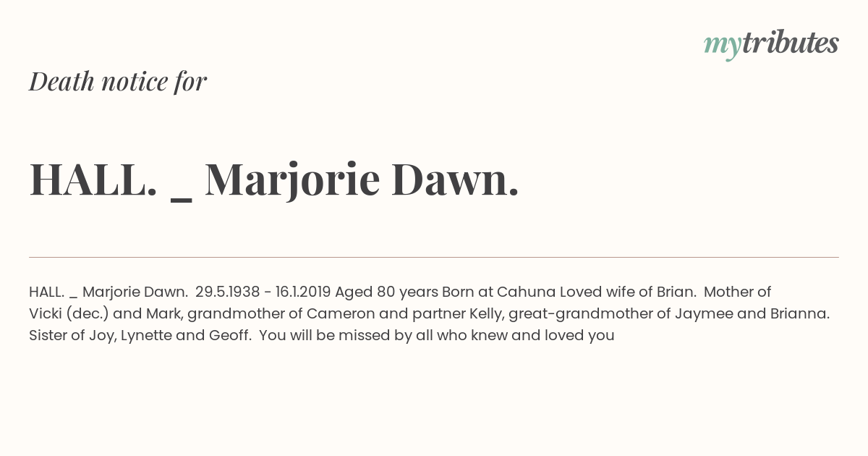
Task: Click the word 'my' in the logo
Action: click(722, 46)
